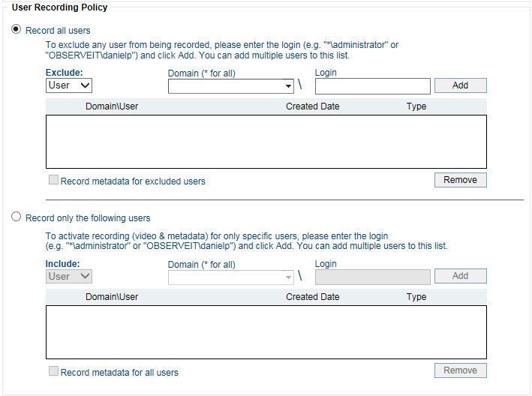The height and width of the screenshot is (396, 532).
Task: Click the Login field in the Include section
Action: [x=372, y=277]
